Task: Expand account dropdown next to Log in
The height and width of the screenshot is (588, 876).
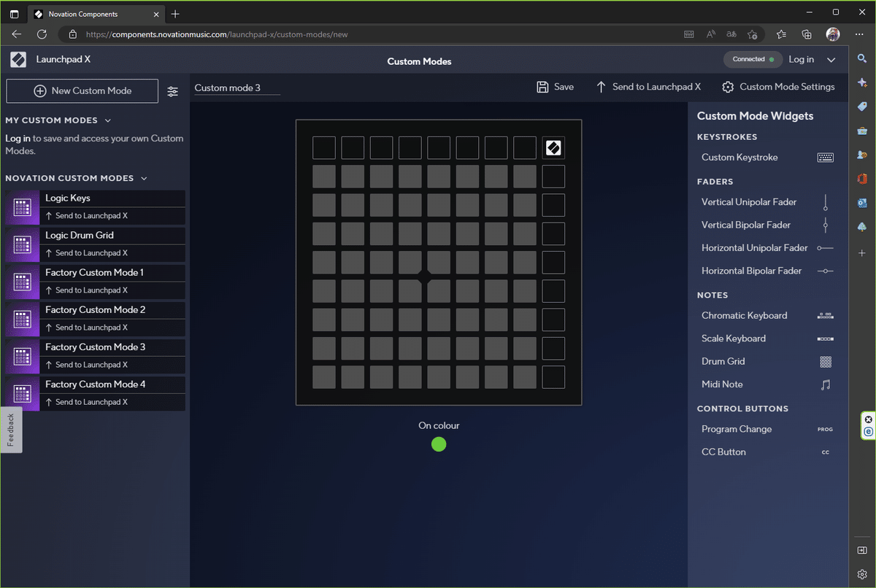Action: (x=831, y=60)
